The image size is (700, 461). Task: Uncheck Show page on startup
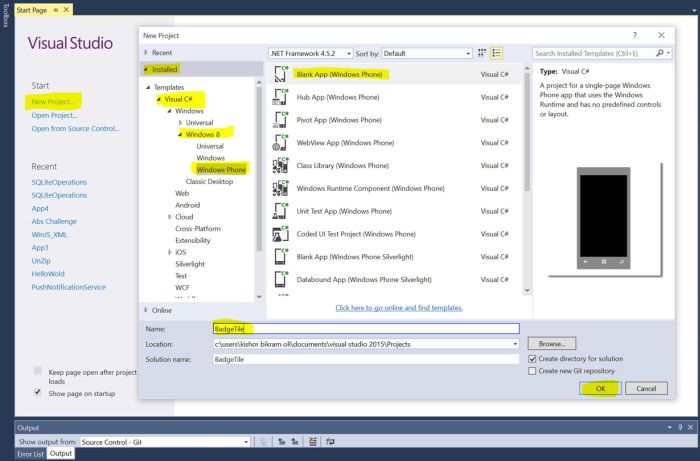coord(38,392)
